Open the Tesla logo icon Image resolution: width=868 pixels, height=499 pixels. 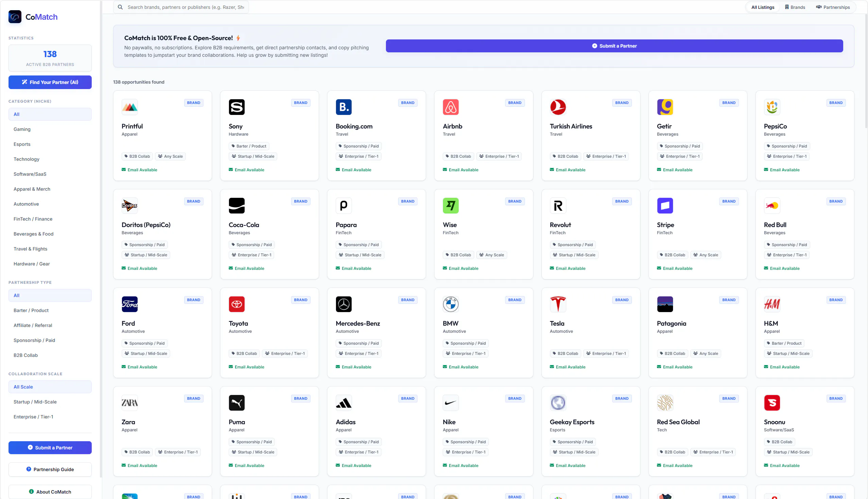(x=557, y=304)
